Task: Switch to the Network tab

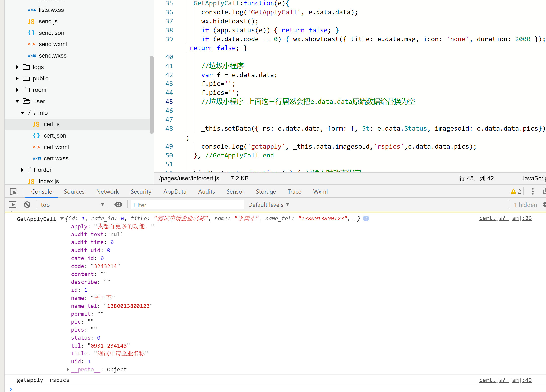Action: coord(107,192)
